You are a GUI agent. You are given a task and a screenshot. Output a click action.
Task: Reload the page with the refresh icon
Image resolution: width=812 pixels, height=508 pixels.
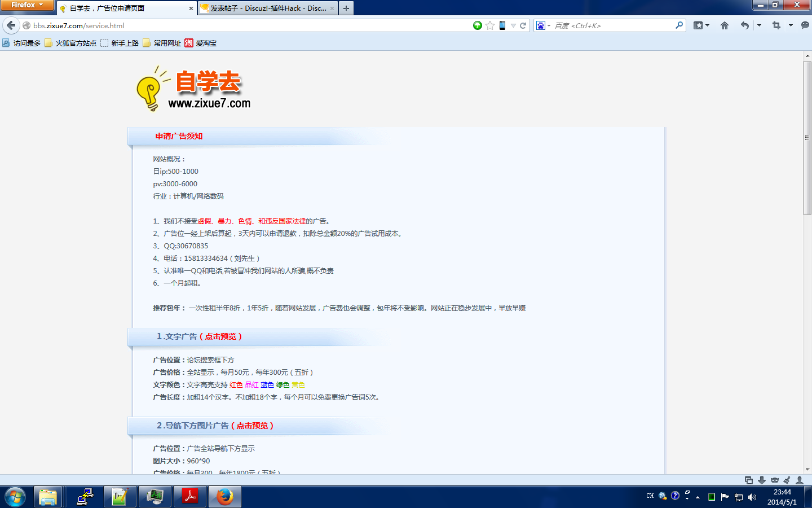click(523, 25)
